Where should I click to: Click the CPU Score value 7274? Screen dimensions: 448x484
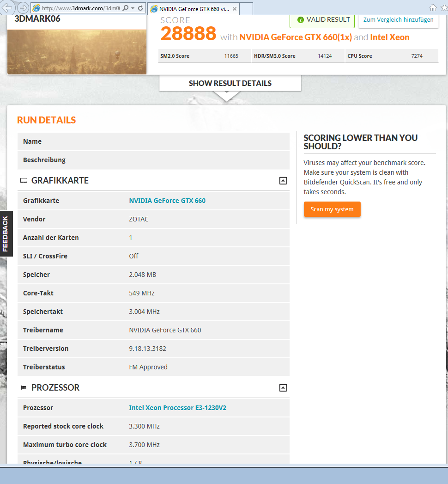pyautogui.click(x=417, y=56)
